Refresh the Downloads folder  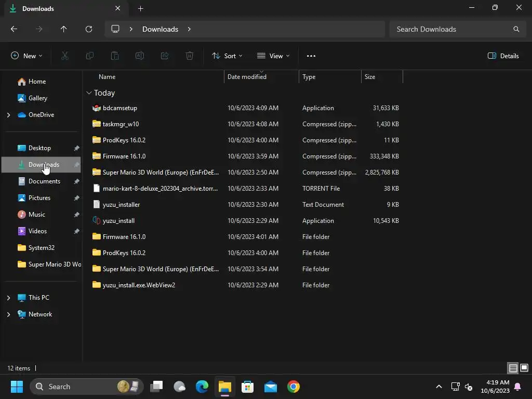coord(89,29)
